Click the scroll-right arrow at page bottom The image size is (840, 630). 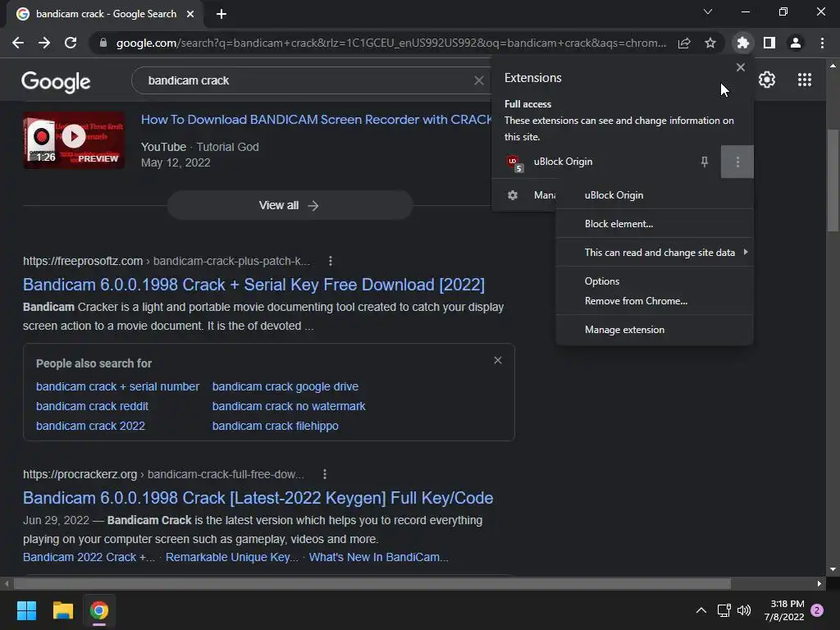[x=819, y=583]
